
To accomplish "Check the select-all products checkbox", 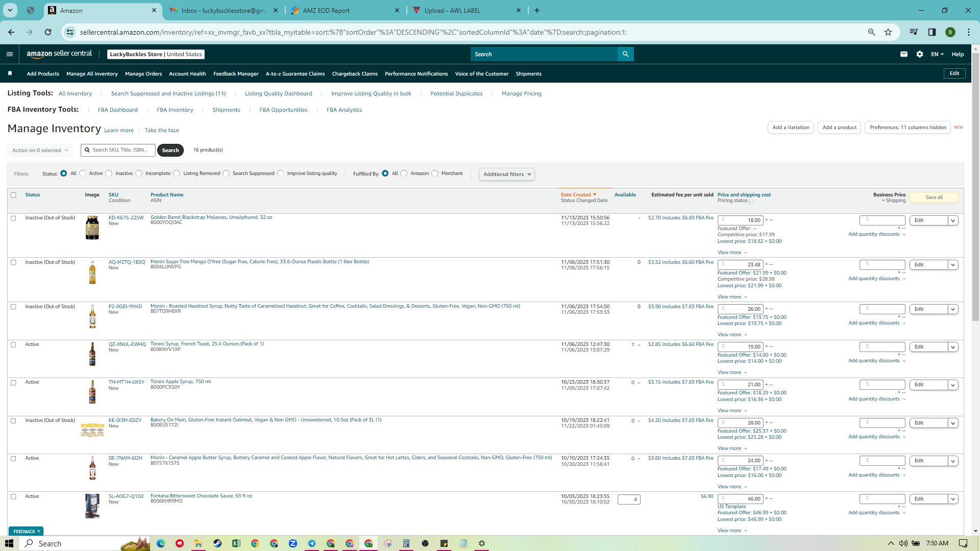I will tap(14, 195).
